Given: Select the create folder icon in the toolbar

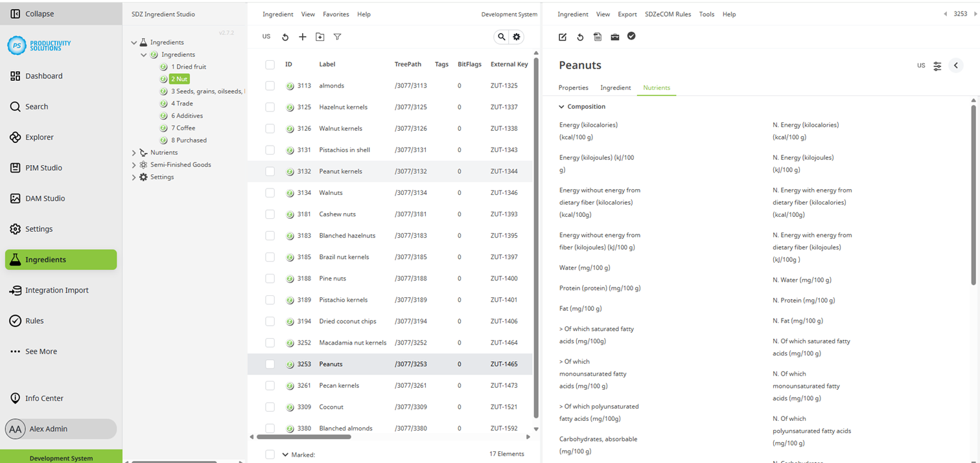Looking at the screenshot, I should coord(320,37).
